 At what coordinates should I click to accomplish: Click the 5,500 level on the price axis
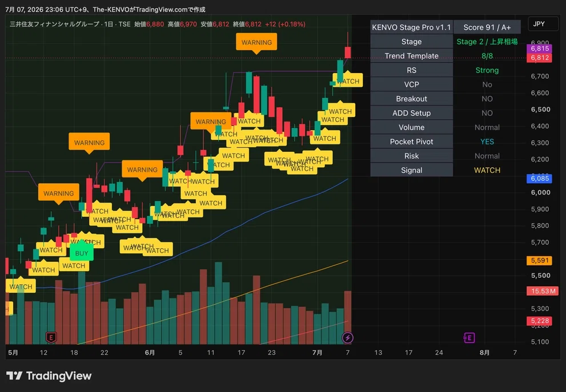tap(540, 276)
